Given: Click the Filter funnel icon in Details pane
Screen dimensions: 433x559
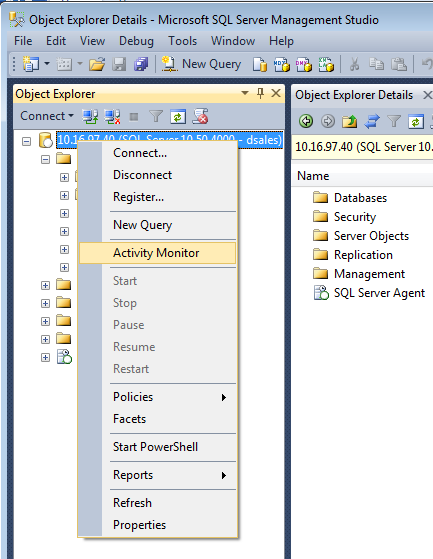Looking at the screenshot, I should pyautogui.click(x=394, y=121).
